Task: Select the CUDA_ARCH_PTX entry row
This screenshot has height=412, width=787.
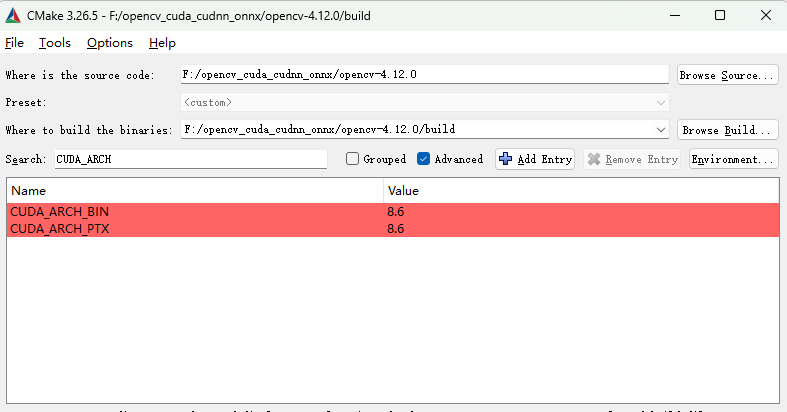Action: (196, 229)
